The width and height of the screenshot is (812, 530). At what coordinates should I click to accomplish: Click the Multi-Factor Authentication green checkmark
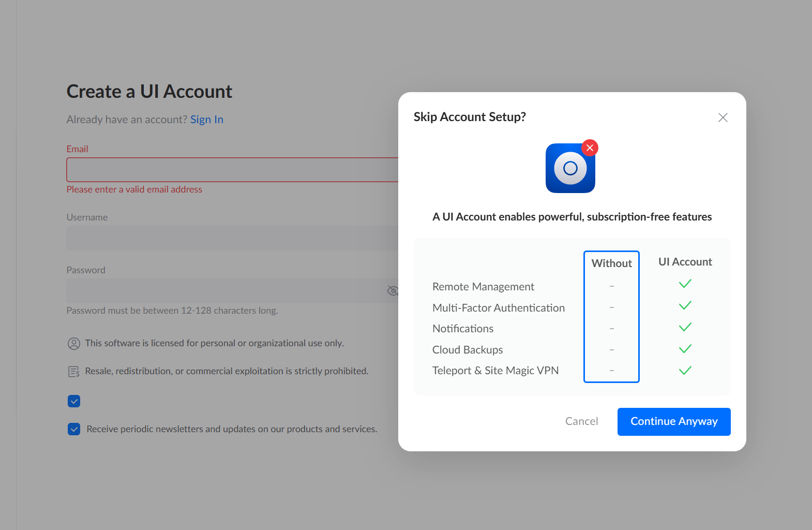tap(685, 305)
